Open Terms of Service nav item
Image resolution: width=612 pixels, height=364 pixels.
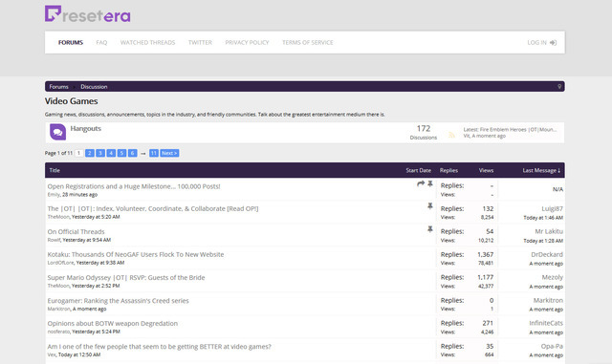[x=308, y=43]
